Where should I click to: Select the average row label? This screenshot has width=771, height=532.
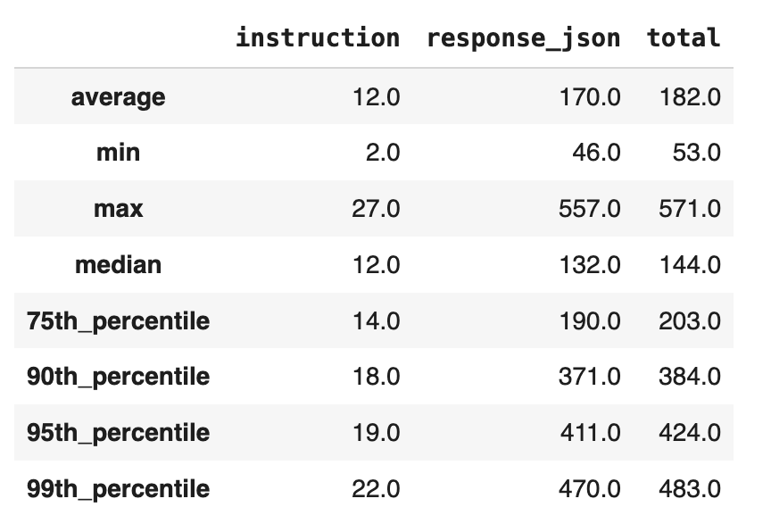pos(118,96)
